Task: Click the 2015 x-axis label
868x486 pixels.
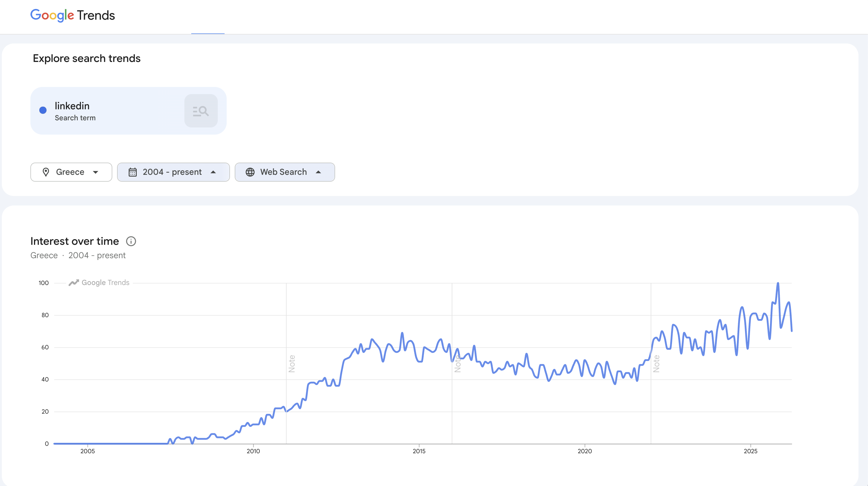Action: pos(419,451)
